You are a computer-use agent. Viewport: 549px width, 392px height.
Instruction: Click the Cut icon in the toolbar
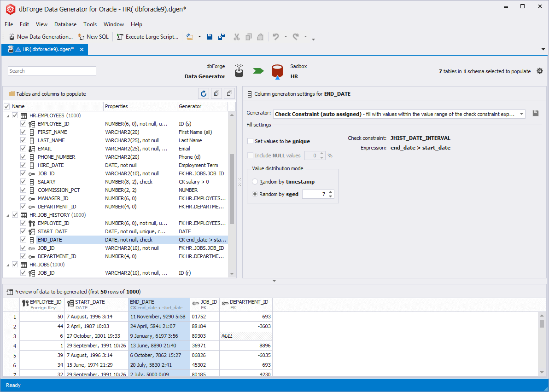pos(236,36)
